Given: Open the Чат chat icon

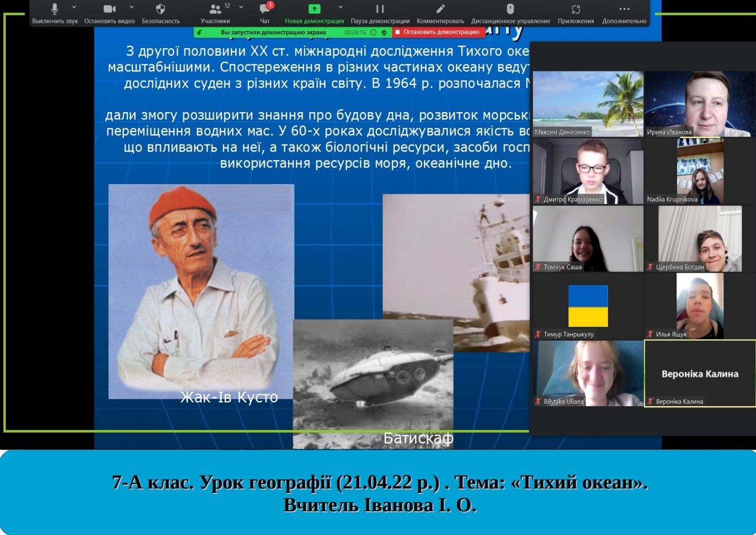Looking at the screenshot, I should 264,10.
